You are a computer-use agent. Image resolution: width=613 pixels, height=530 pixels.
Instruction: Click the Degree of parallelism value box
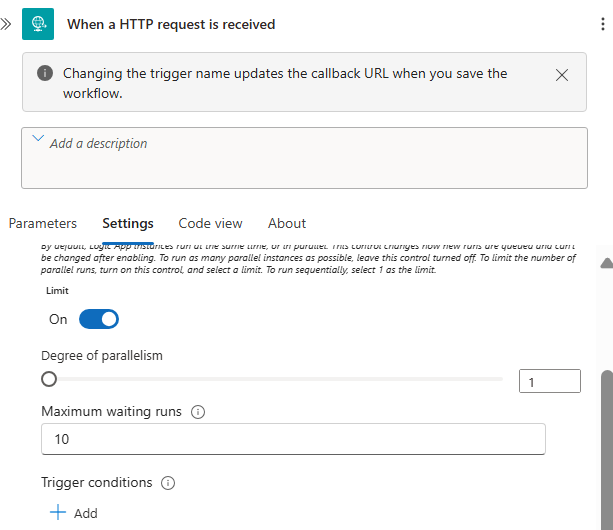[x=549, y=381]
